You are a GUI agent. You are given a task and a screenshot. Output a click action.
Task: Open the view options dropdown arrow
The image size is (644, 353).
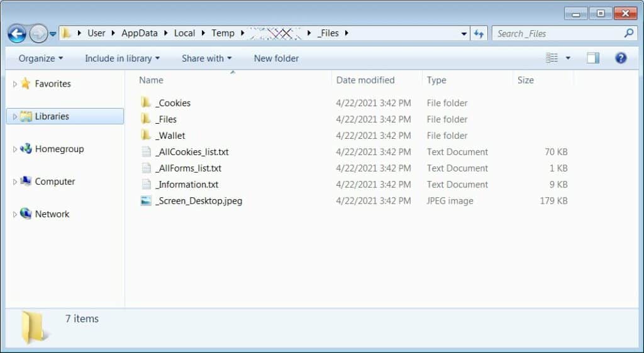tap(568, 58)
